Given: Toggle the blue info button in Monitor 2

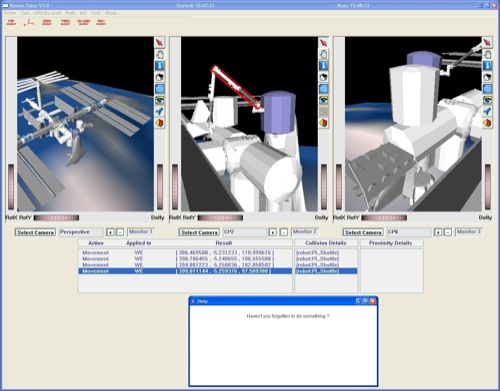Looking at the screenshot, I should pos(323,65).
